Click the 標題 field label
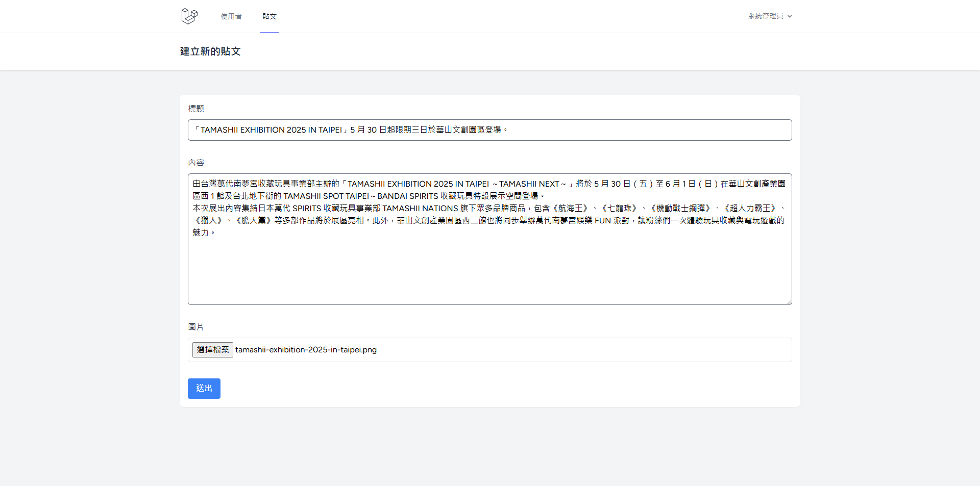 click(x=196, y=109)
